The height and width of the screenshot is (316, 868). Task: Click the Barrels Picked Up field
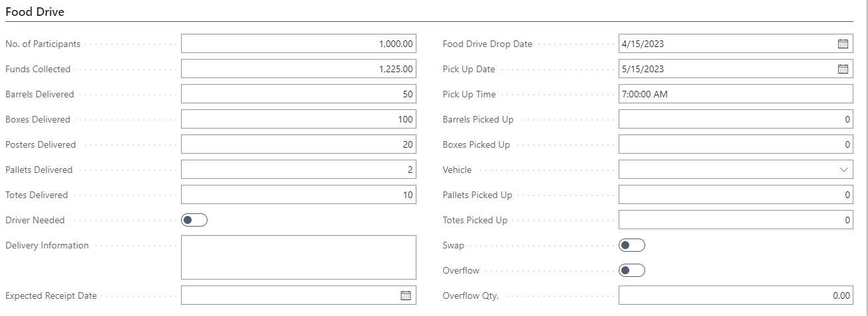click(735, 119)
